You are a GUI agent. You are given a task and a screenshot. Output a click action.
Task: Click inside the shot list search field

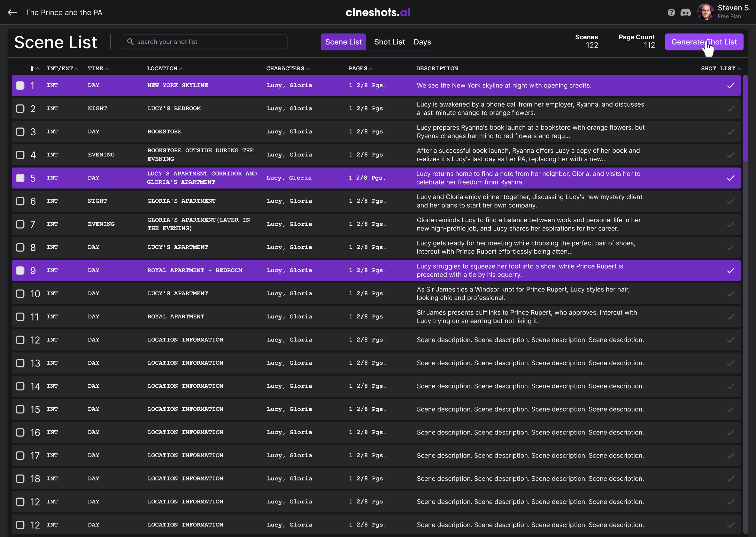205,42
